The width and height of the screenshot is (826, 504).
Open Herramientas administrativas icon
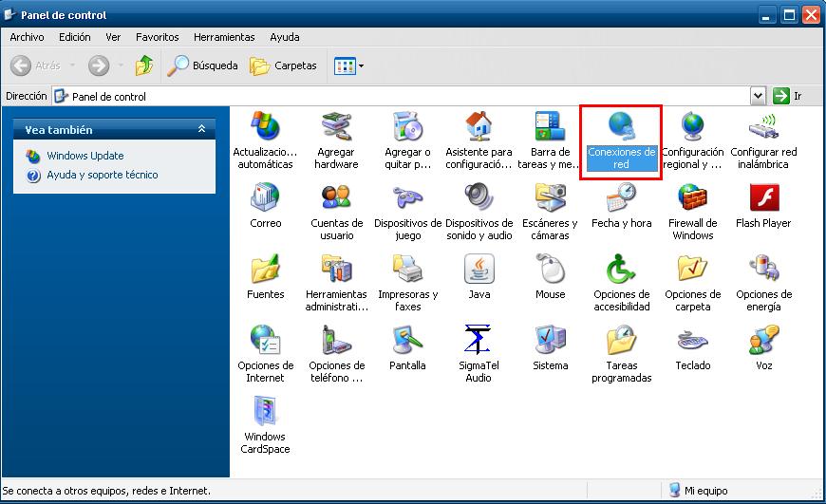click(x=337, y=270)
